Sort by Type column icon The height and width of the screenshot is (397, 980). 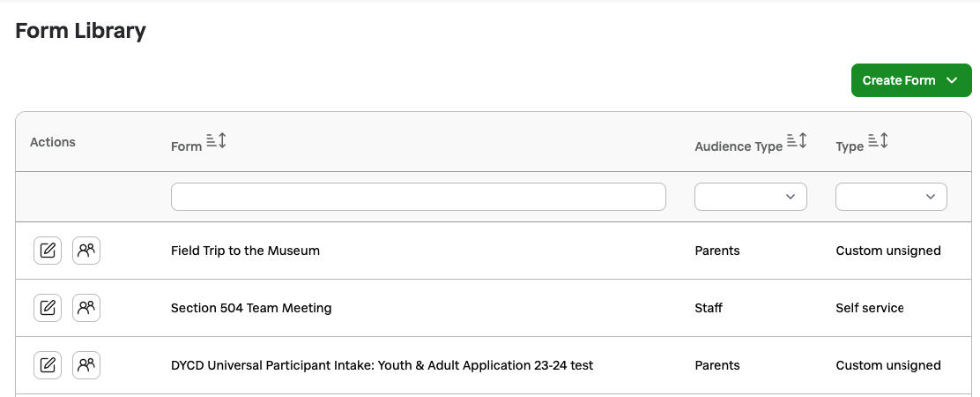pyautogui.click(x=878, y=141)
